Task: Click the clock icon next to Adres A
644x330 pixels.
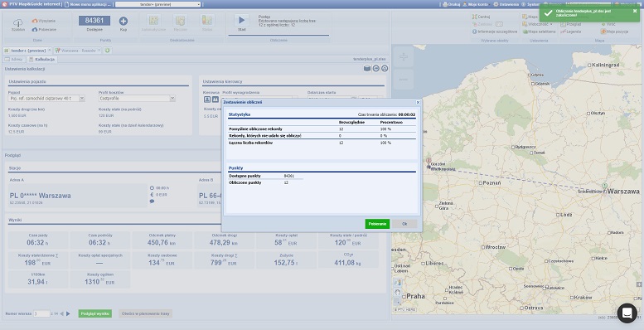Action: [152, 188]
